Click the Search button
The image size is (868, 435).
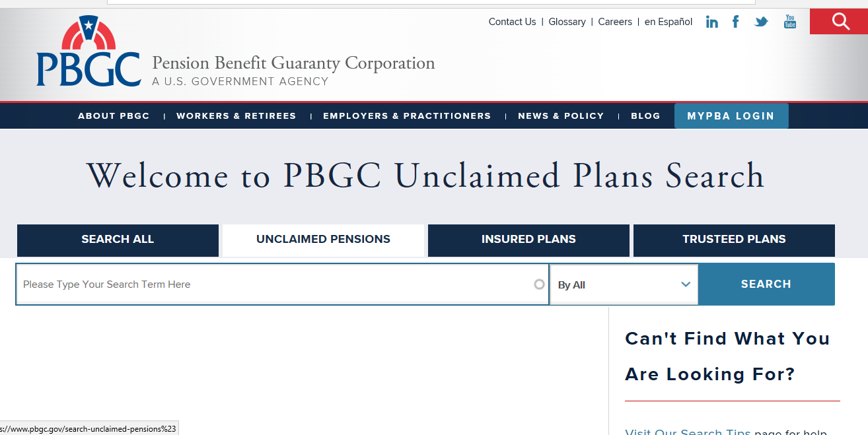coord(766,284)
